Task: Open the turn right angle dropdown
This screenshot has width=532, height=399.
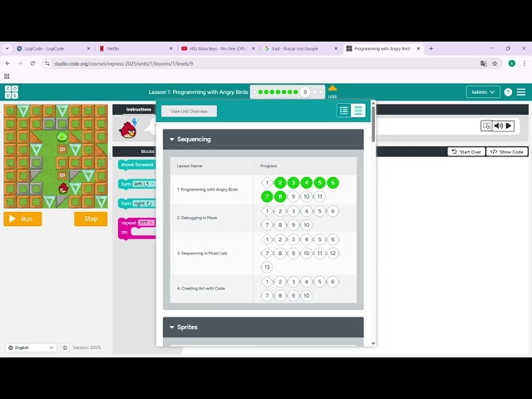Action: pyautogui.click(x=144, y=203)
